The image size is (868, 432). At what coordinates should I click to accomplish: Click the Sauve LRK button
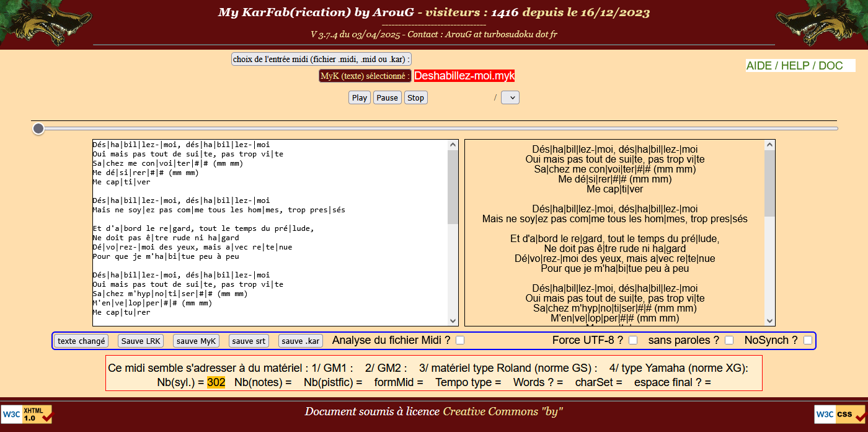(141, 341)
